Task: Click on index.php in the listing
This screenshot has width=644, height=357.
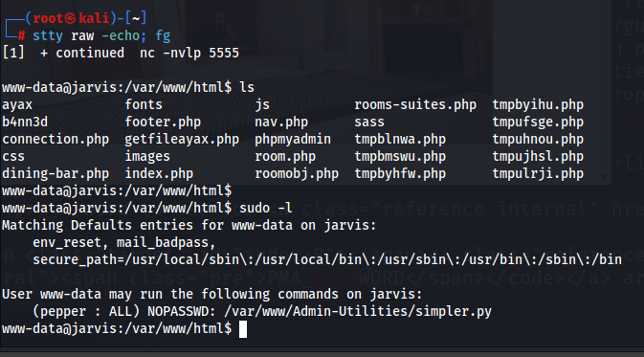Action: (x=159, y=174)
